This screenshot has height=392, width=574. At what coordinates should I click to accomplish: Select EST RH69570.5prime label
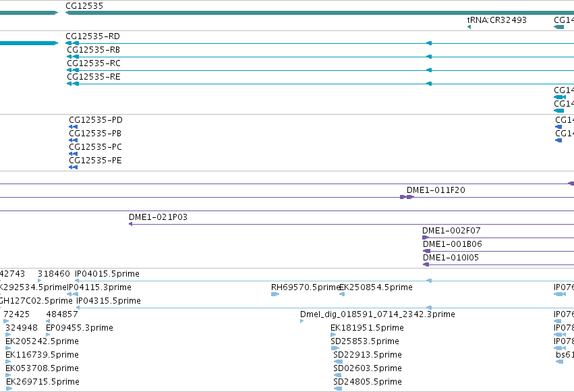click(x=306, y=287)
